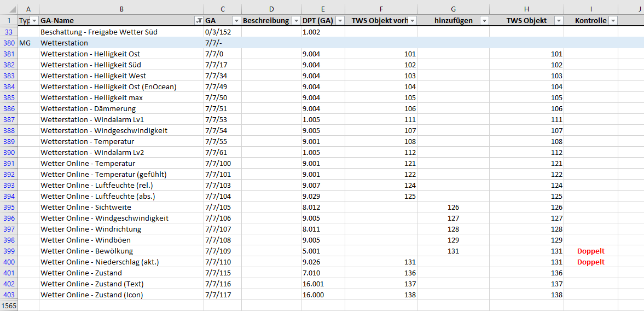This screenshot has height=311, width=644.
Task: Select GA address cell 7/7/-
Action: click(223, 43)
